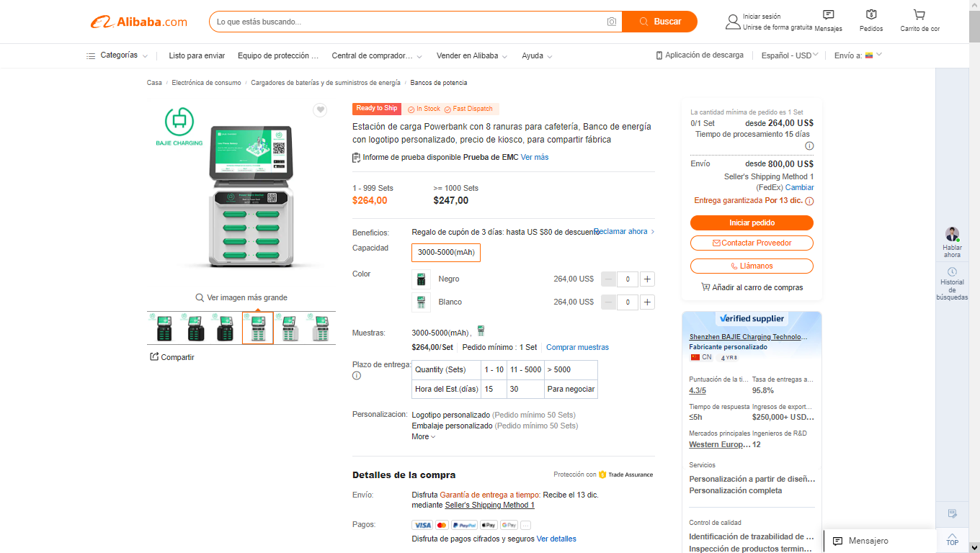Viewport: 980px width, 553px height.
Task: Type in the search input field
Action: click(x=407, y=22)
